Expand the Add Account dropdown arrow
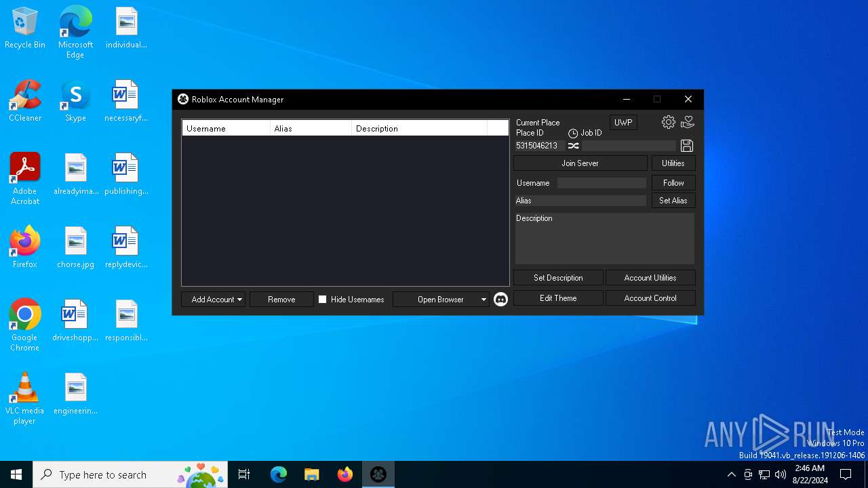Image resolution: width=868 pixels, height=488 pixels. tap(239, 300)
